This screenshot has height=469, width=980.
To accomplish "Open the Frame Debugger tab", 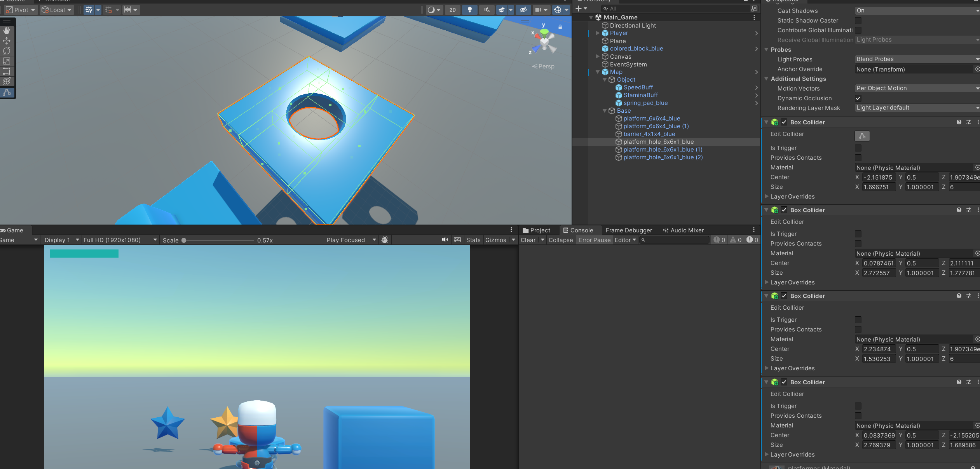I will [x=628, y=230].
